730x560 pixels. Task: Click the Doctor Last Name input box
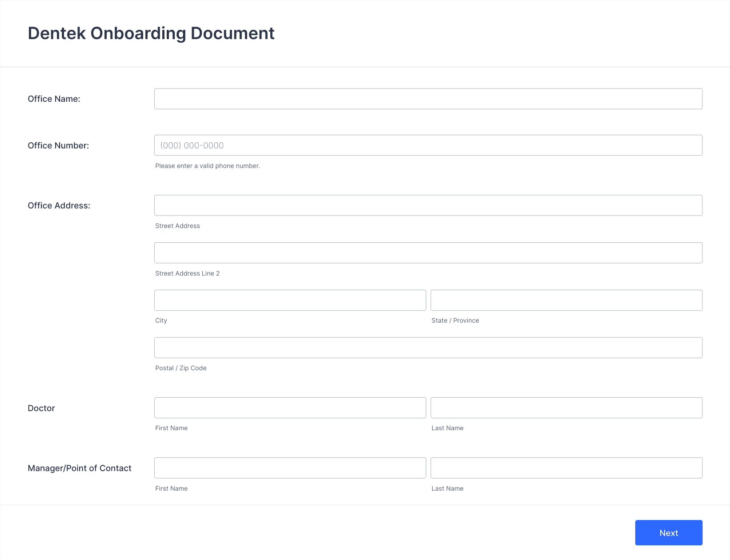pos(566,408)
